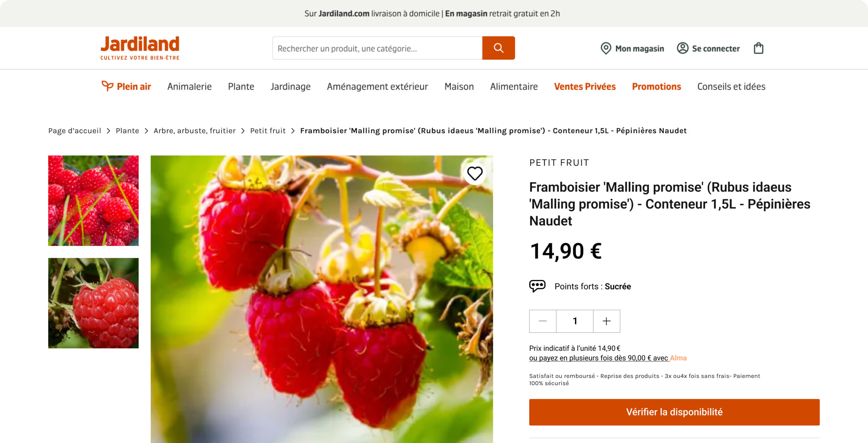Follow the Alma payment installments link

click(608, 358)
